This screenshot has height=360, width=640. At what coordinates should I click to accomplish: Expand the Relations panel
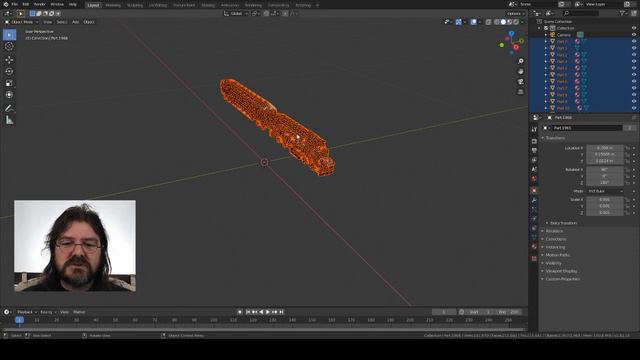click(x=554, y=231)
